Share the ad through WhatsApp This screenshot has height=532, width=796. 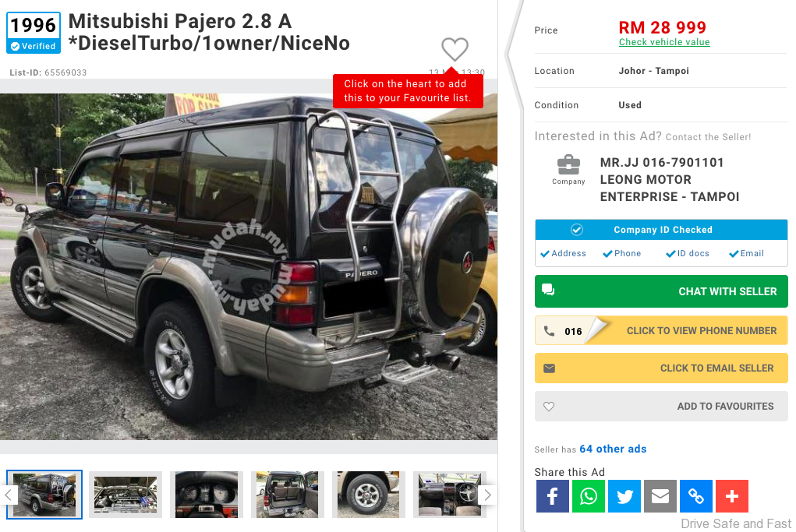(589, 496)
